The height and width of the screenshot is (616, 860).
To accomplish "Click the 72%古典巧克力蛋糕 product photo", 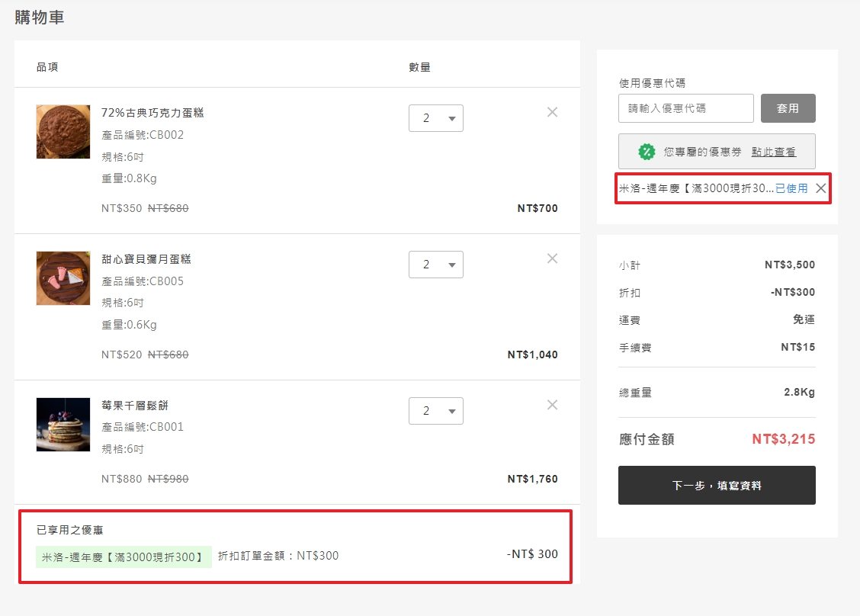I will (x=63, y=132).
